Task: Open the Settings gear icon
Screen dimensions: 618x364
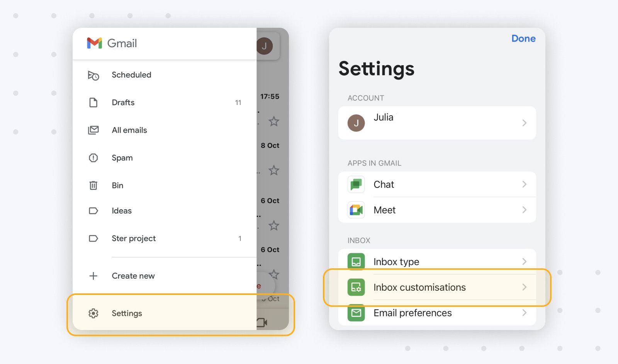Action: [93, 313]
